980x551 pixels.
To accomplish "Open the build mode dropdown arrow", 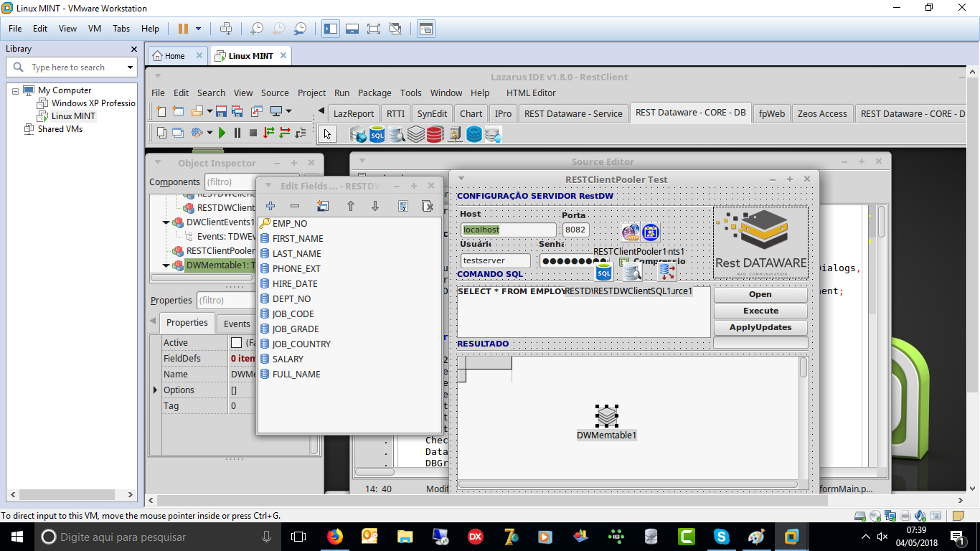I will click(209, 133).
